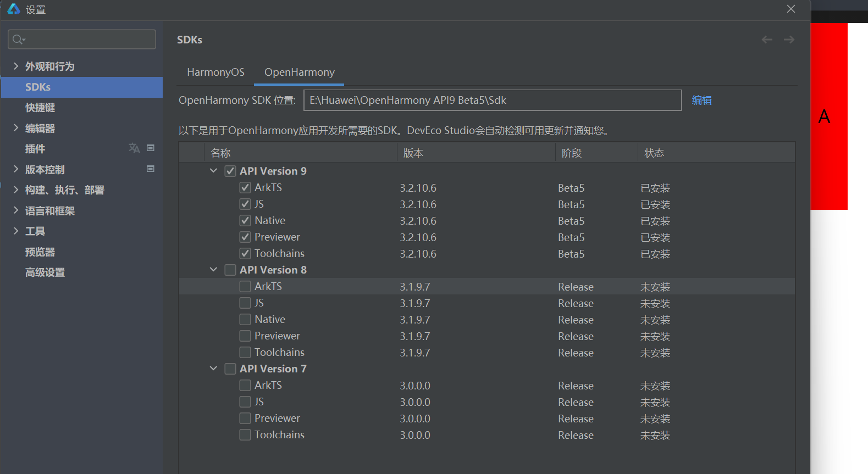868x474 pixels.
Task: Uncheck Native 3.2.10.6 checkbox
Action: click(x=245, y=220)
